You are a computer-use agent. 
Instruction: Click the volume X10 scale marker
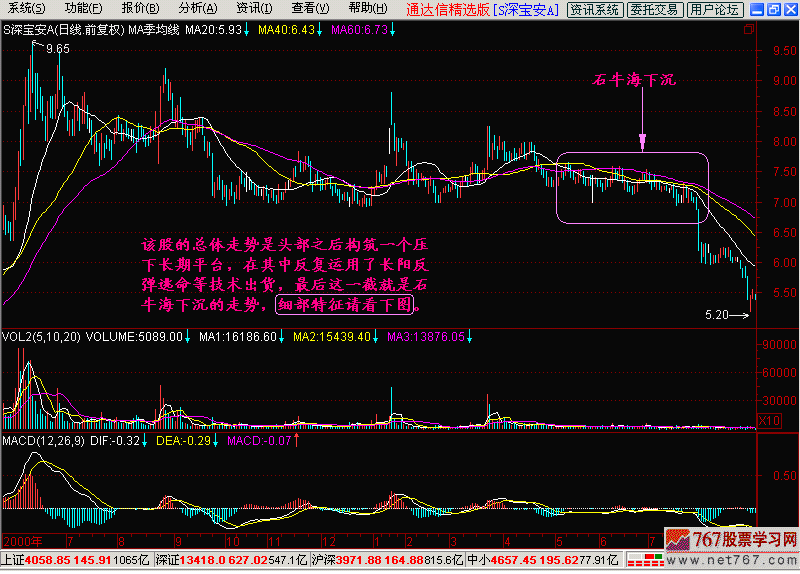770,421
